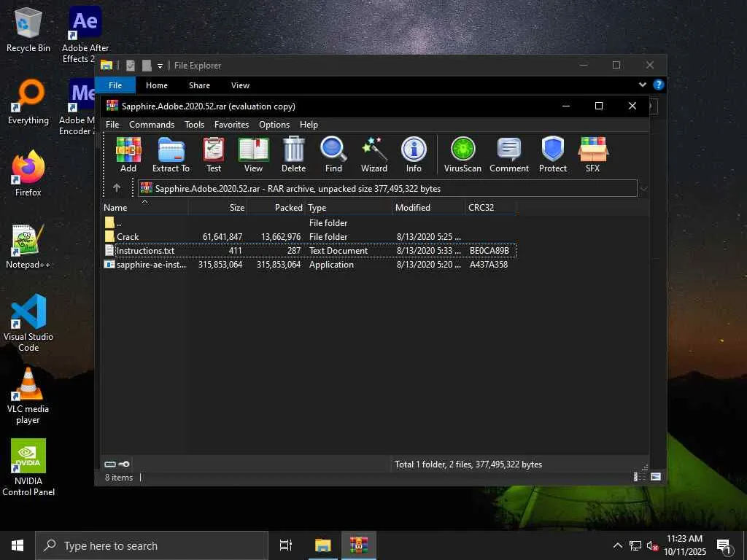
Task: Click the Extract To toolbar icon
Action: [171, 155]
